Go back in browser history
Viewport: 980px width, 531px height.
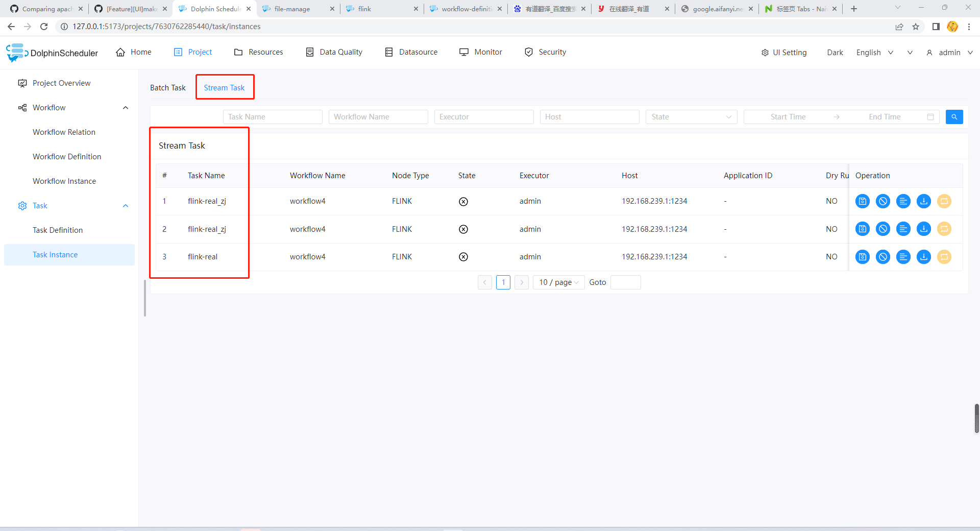tap(11, 27)
